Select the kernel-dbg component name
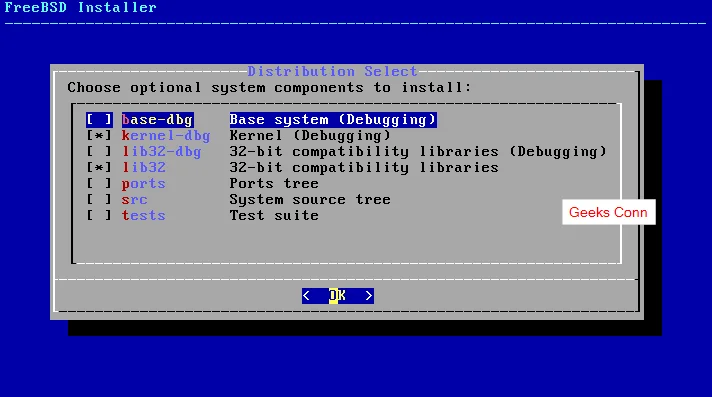712x397 pixels. click(166, 136)
